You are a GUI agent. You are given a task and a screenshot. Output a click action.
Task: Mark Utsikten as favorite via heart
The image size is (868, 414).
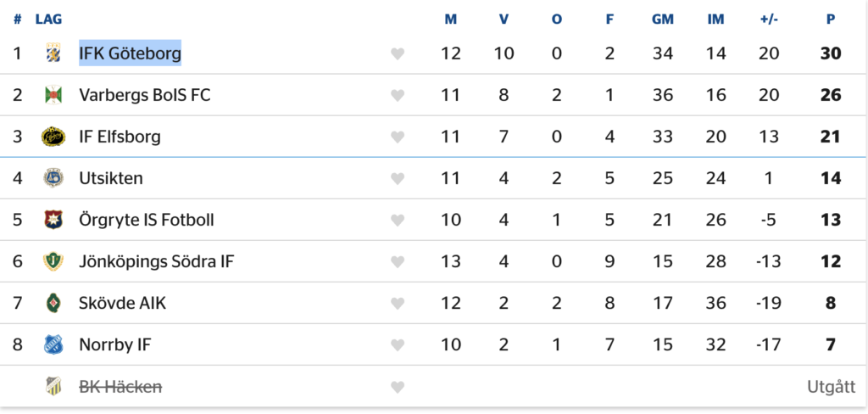click(398, 179)
